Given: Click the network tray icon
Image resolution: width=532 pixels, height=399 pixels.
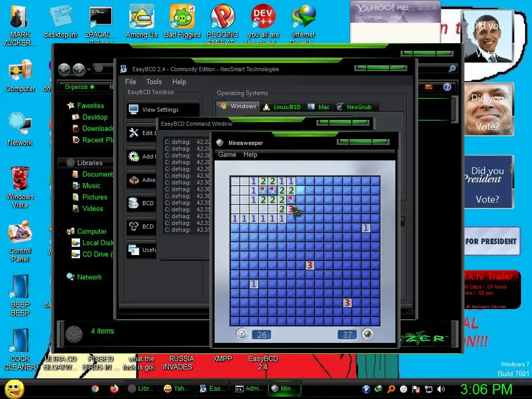Looking at the screenshot, I should (x=429, y=389).
